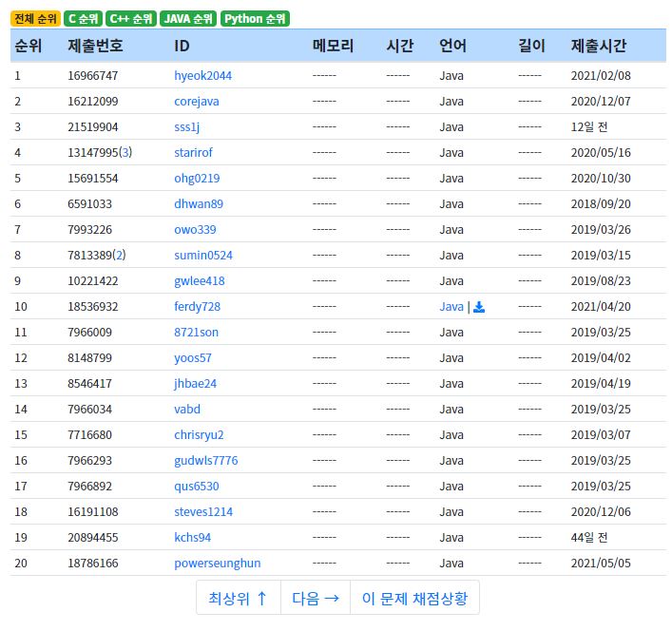The height and width of the screenshot is (631, 672).
Task: Select submission number 15691554
Action: [x=92, y=179]
